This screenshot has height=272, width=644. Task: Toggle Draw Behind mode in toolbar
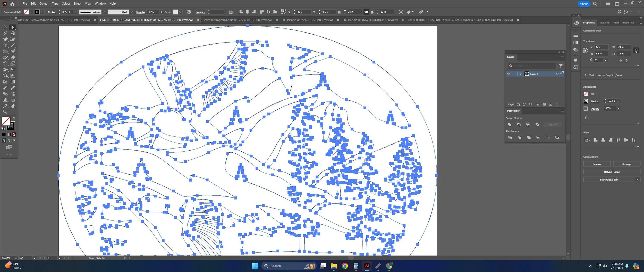[x=9, y=141]
